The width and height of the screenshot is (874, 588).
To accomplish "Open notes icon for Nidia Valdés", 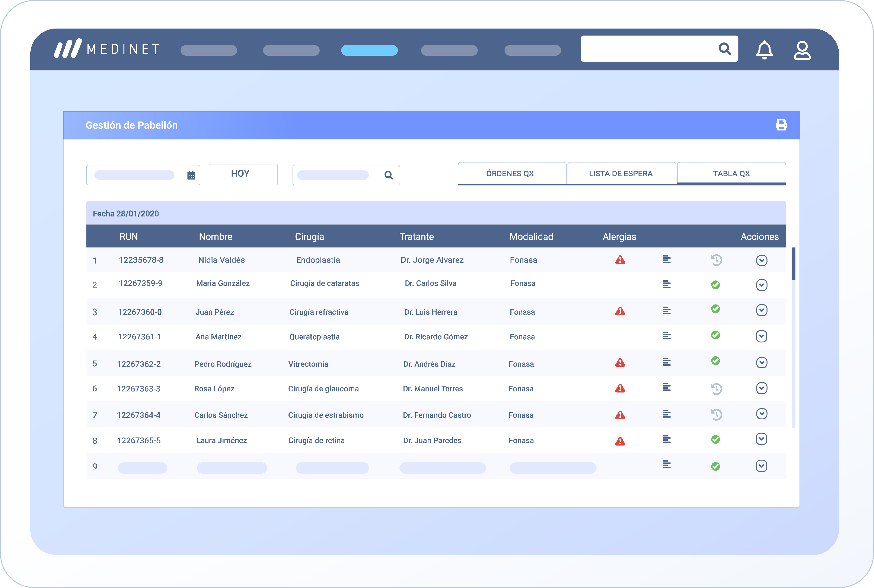I will (x=666, y=259).
